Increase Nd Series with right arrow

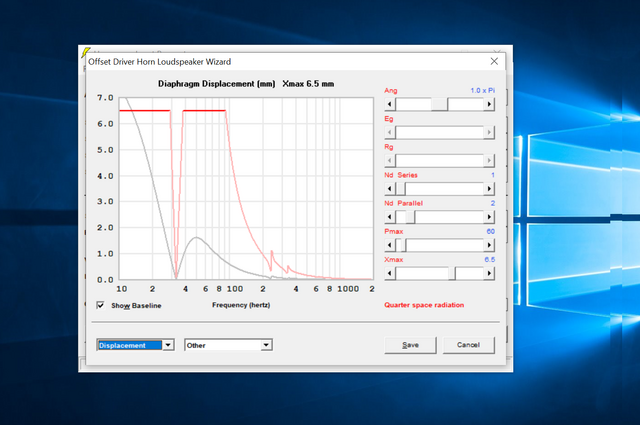pyautogui.click(x=489, y=189)
